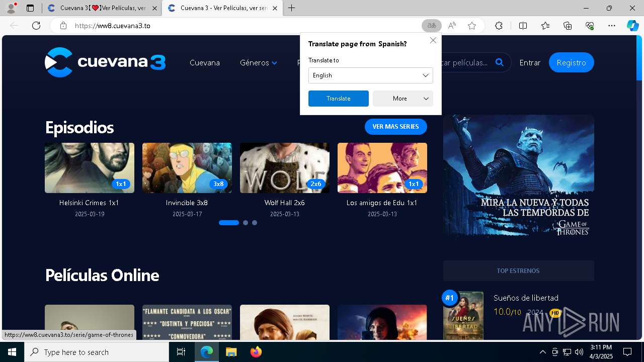Screen dimensions: 644x362
Task: Open Invincible 3x8 title link
Action: pyautogui.click(x=187, y=203)
